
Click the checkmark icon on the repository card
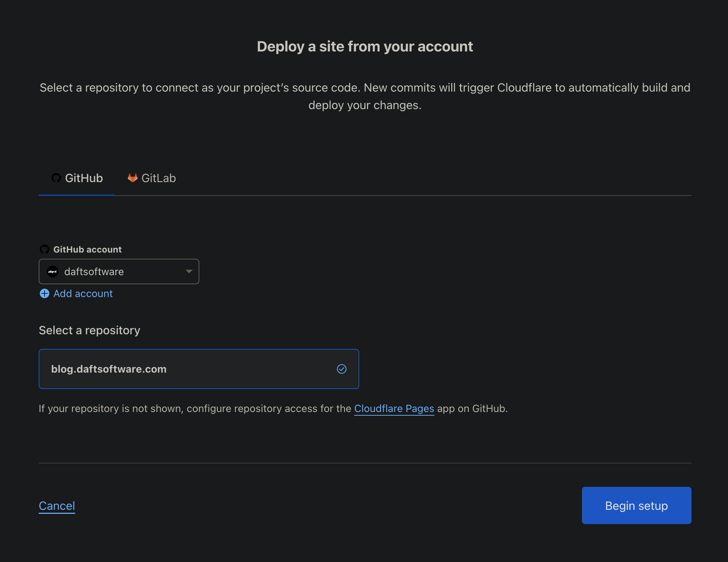pos(341,369)
